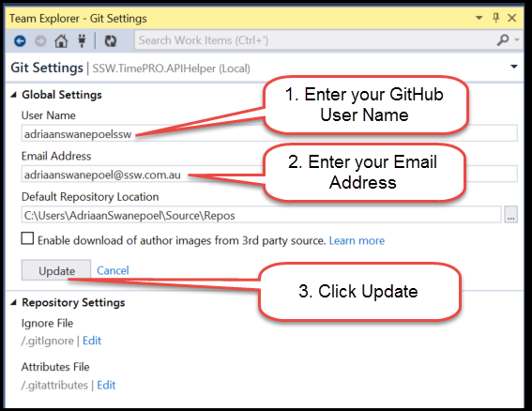Image resolution: width=532 pixels, height=411 pixels.
Task: Click the Default Repository Location field
Action: [261, 215]
